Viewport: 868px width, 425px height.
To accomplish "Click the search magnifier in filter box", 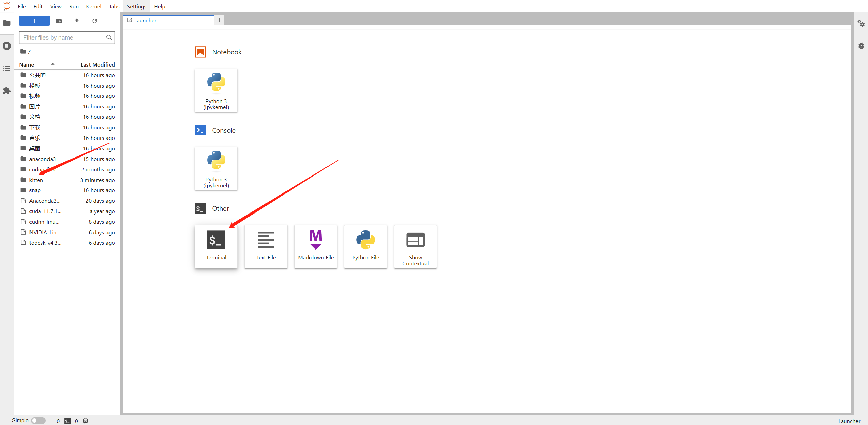I will click(x=109, y=37).
